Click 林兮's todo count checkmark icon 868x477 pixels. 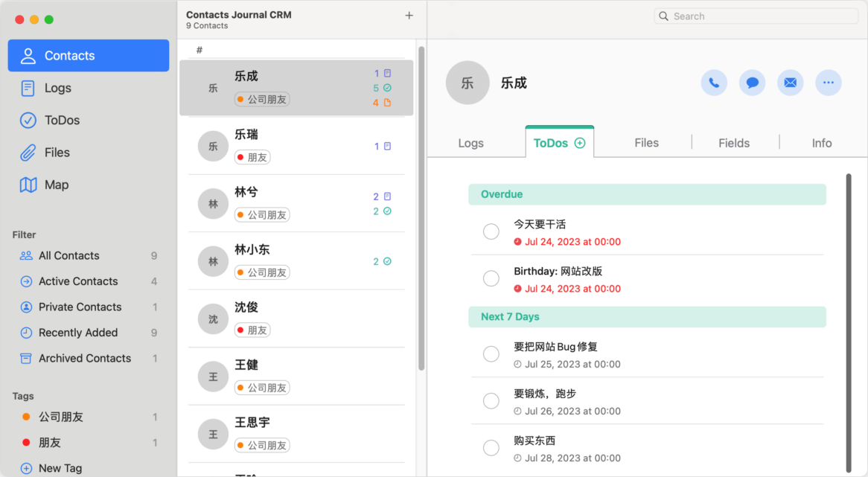click(x=388, y=211)
